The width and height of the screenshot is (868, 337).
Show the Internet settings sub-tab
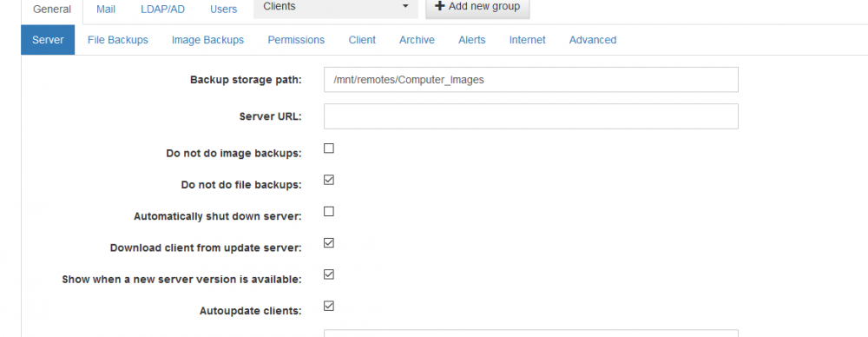tap(527, 40)
